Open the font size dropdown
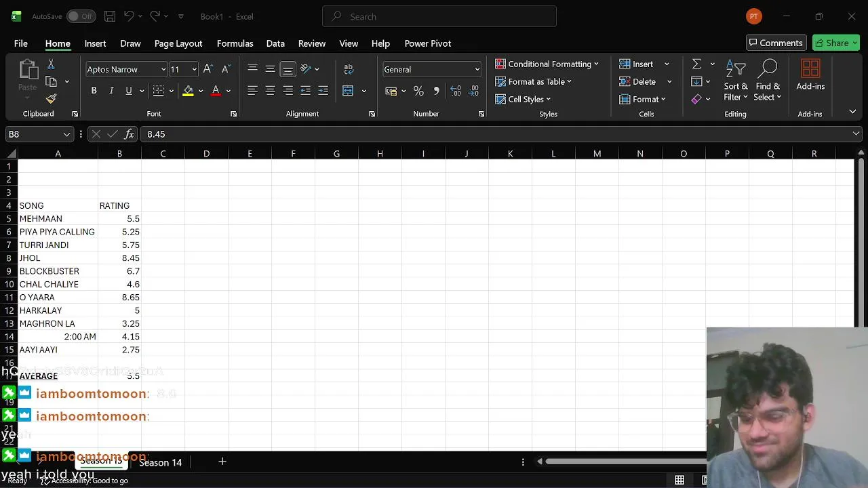 (194, 69)
